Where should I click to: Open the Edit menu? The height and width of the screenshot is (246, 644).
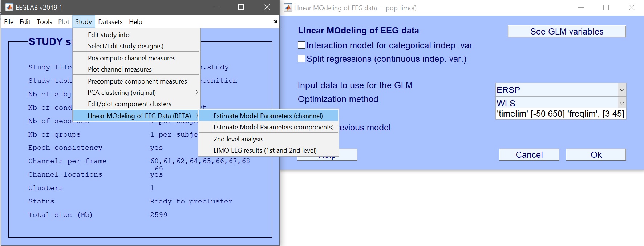pos(25,22)
